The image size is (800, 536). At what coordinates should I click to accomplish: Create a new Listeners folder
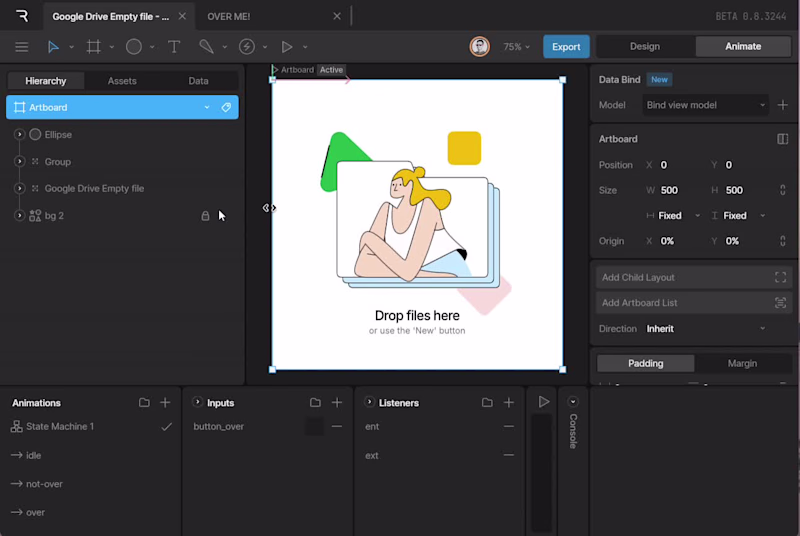click(x=487, y=402)
